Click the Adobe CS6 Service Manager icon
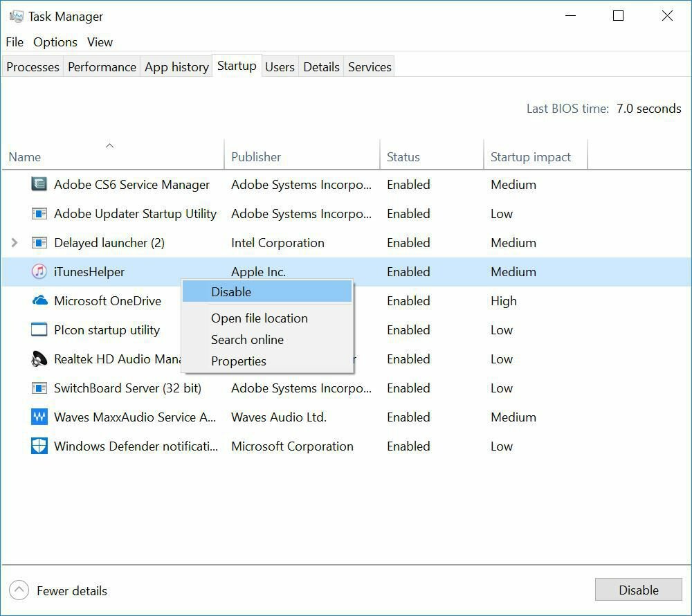The image size is (692, 616). 39,185
